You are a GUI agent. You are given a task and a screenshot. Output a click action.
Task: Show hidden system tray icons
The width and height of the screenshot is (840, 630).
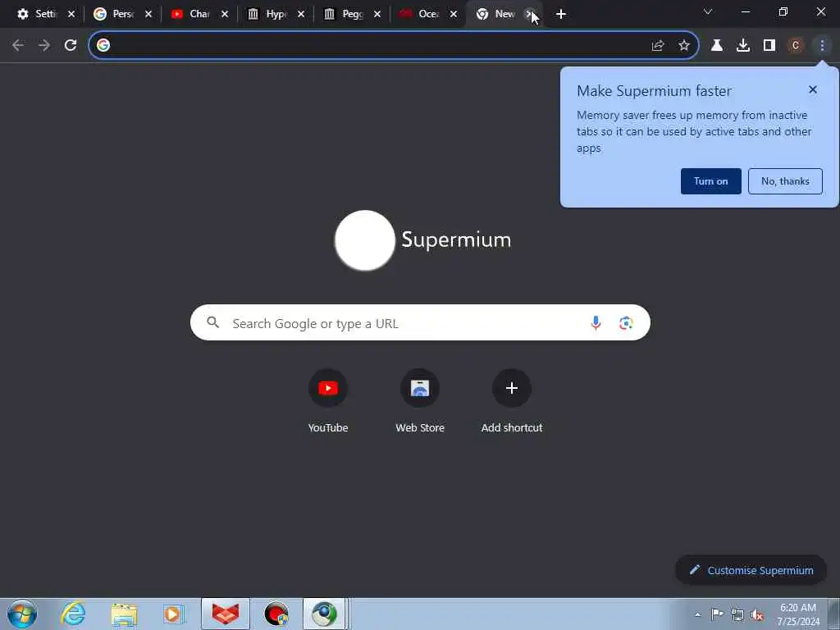click(697, 614)
